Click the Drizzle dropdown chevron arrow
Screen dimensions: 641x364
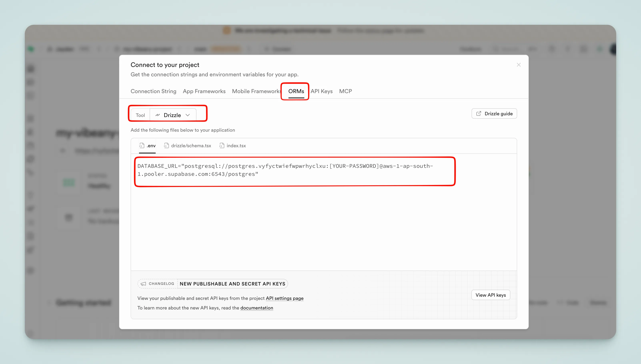click(x=188, y=115)
